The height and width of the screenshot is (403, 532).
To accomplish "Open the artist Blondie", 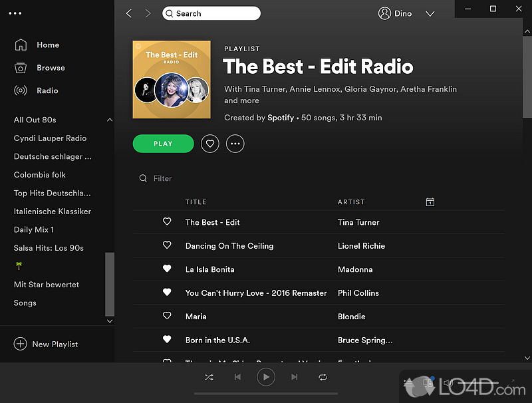I will coord(352,317).
